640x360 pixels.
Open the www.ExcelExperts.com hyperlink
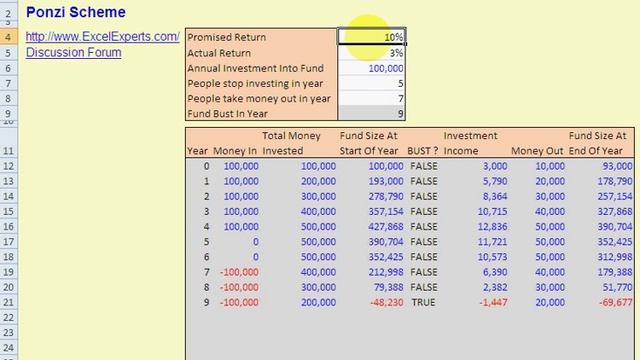click(x=102, y=37)
